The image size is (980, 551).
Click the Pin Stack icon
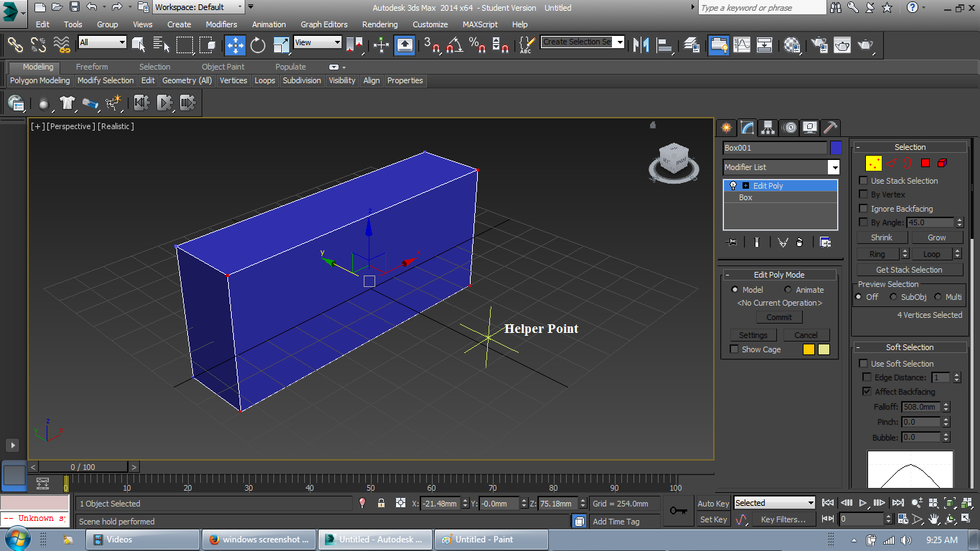[732, 242]
